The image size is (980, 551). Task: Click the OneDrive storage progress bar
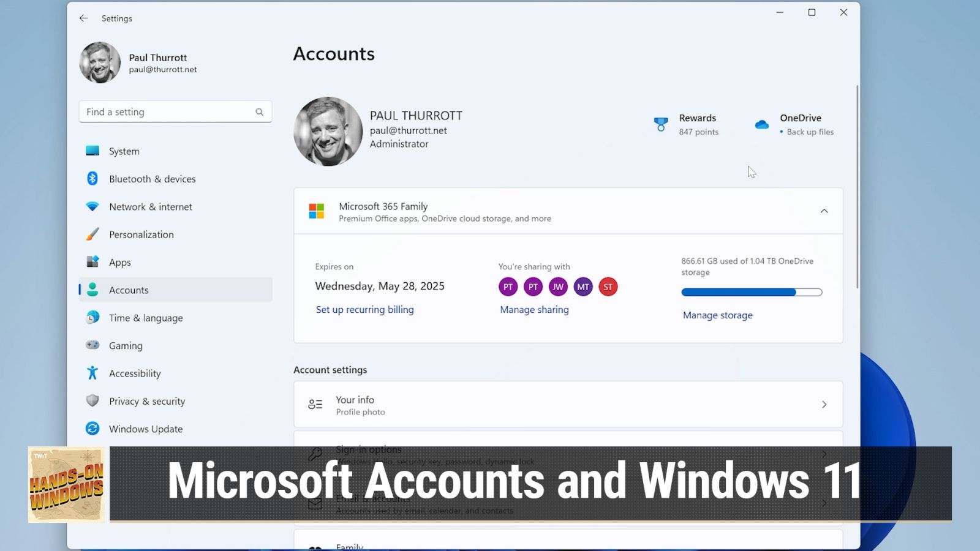coord(751,292)
